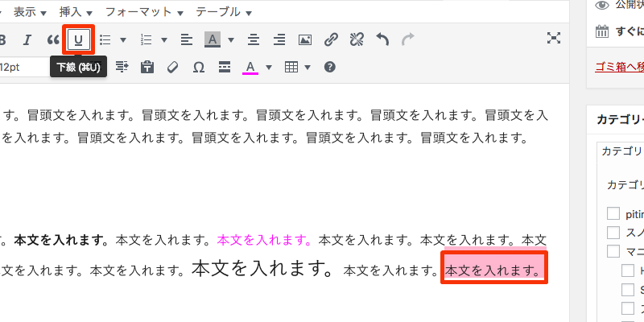Apply blockquote formatting
Image resolution: width=644 pixels, height=322 pixels.
coord(53,39)
